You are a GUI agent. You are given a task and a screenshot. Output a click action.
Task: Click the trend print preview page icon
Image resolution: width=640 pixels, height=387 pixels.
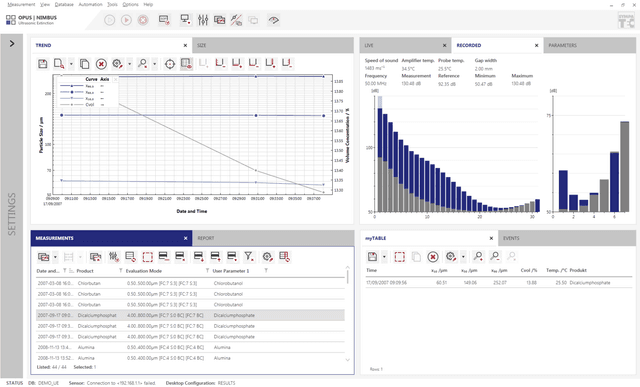coord(59,64)
